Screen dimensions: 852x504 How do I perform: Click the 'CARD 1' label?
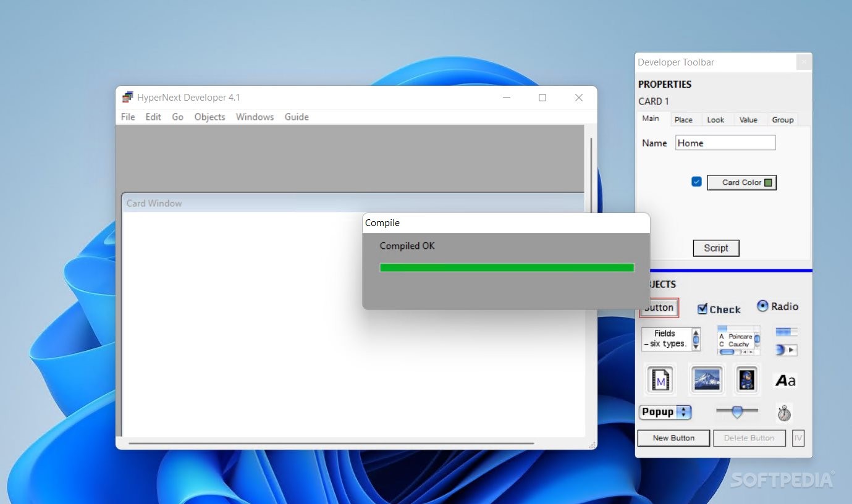(654, 101)
